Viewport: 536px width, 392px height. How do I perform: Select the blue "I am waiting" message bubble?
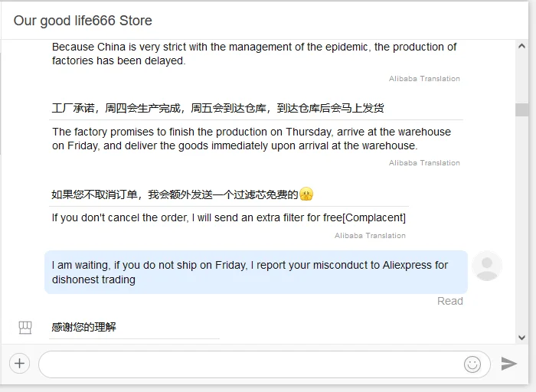pyautogui.click(x=256, y=272)
